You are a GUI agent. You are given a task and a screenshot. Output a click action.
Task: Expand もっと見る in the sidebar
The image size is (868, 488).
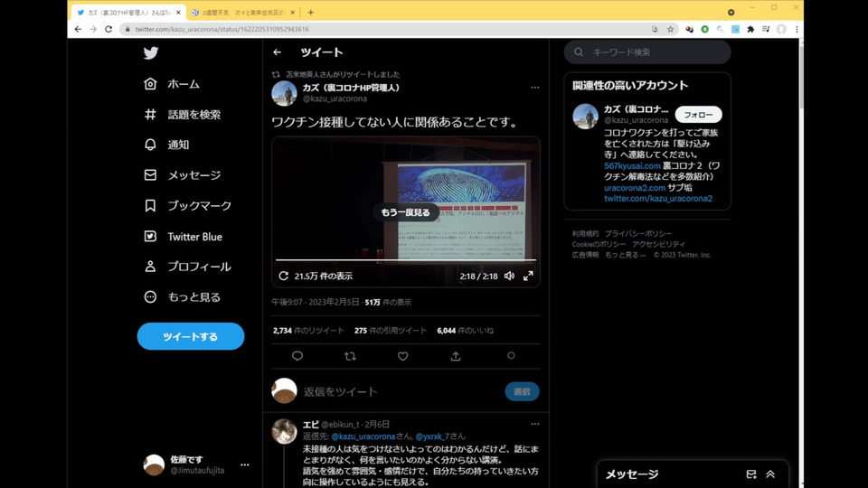(182, 297)
